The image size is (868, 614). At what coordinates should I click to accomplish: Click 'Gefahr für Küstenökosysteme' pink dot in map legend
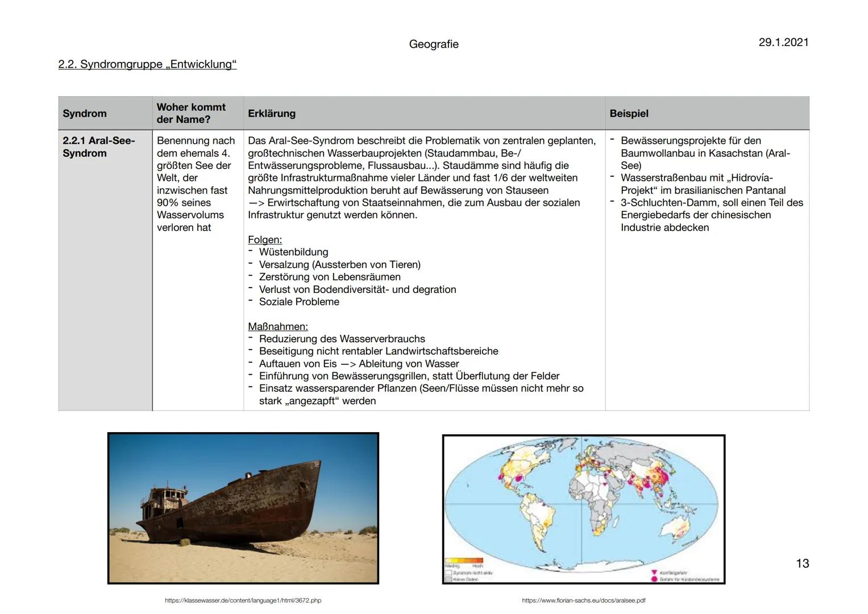pos(654,579)
